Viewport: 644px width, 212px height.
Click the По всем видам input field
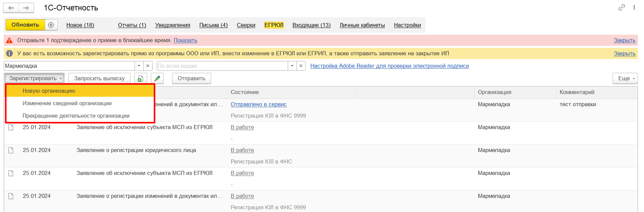tap(222, 66)
